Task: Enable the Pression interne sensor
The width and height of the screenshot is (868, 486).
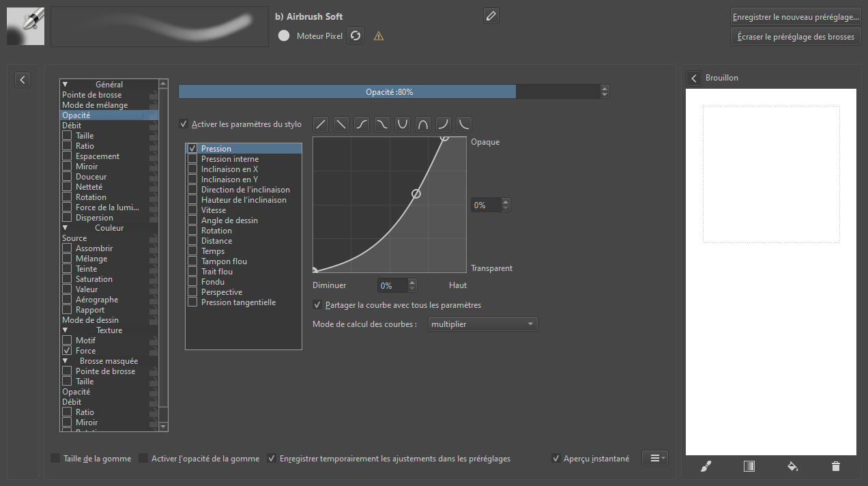Action: 192,158
